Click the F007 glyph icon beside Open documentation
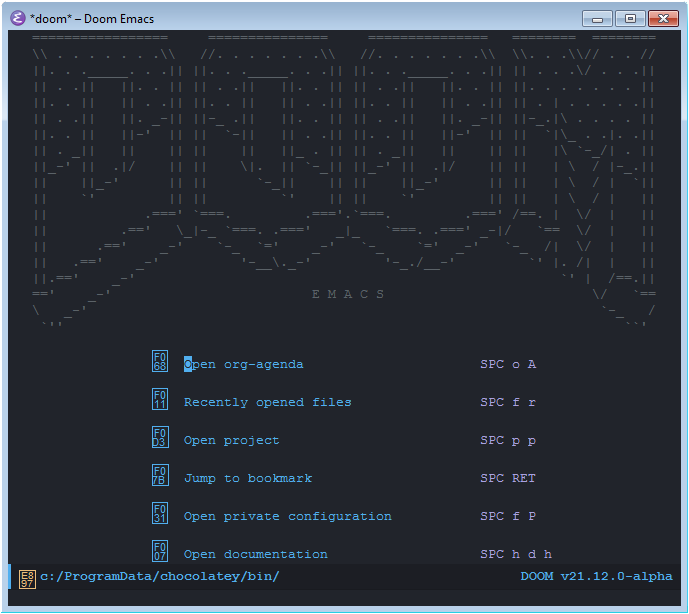Viewport: 689px width, 614px height. pyautogui.click(x=160, y=551)
